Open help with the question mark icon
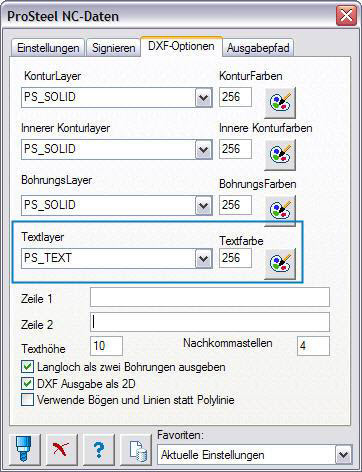Image resolution: width=362 pixels, height=472 pixels. pyautogui.click(x=99, y=449)
